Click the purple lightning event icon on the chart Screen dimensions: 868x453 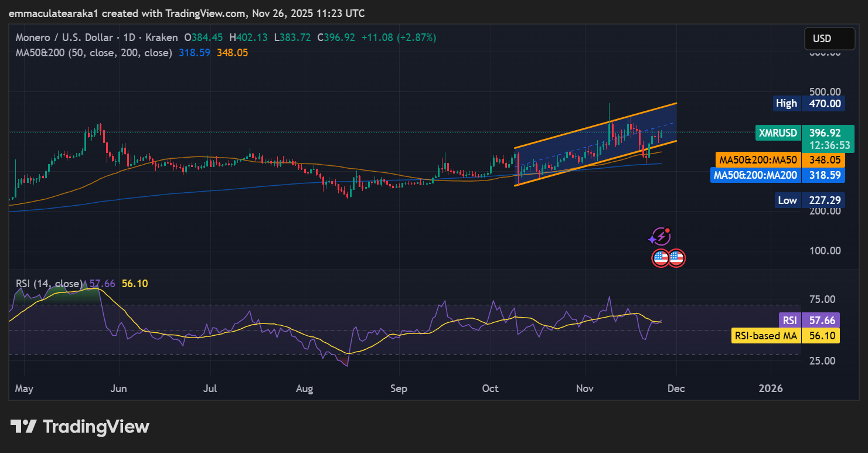point(661,237)
